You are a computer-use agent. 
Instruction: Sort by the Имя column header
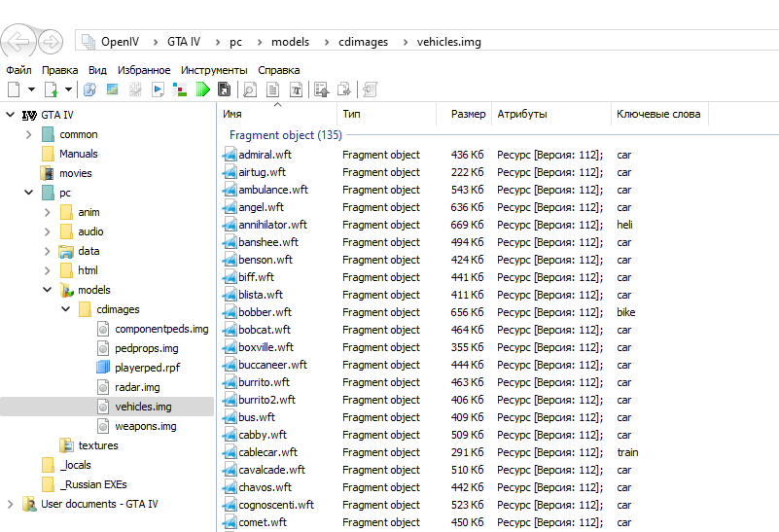277,114
